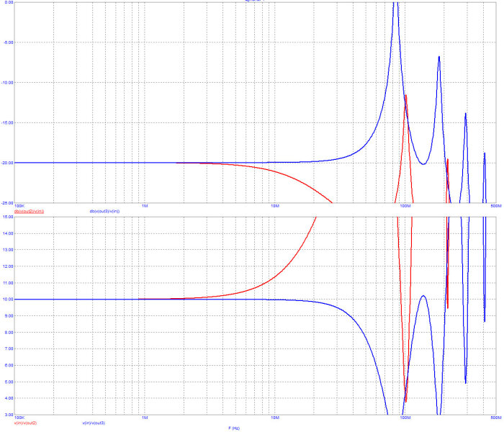
Task: Click the 1M tick on upper frequency axis
Action: (145, 207)
